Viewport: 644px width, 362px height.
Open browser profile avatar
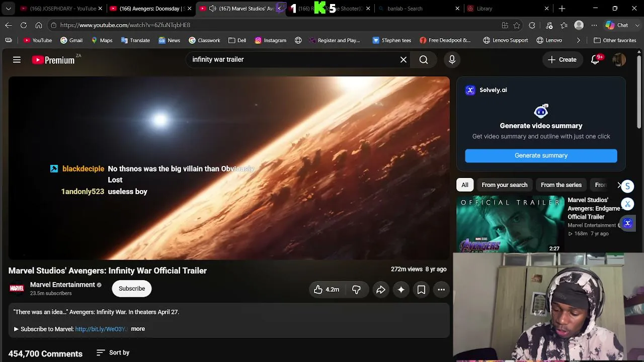click(x=579, y=25)
